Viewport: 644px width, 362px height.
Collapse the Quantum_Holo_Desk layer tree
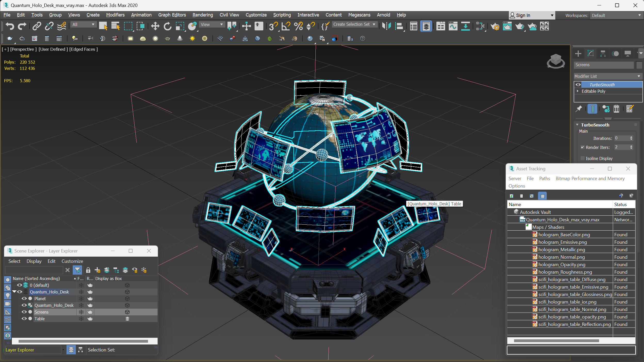pyautogui.click(x=14, y=292)
